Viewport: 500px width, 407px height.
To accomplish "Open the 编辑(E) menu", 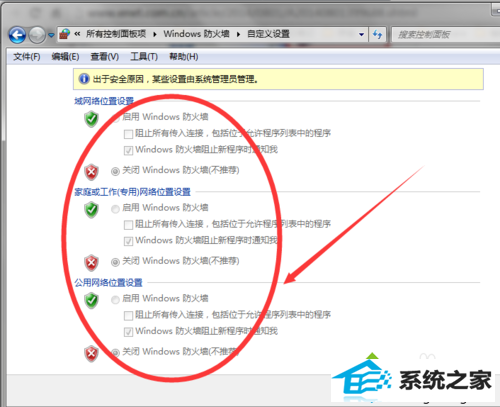I will pos(65,57).
